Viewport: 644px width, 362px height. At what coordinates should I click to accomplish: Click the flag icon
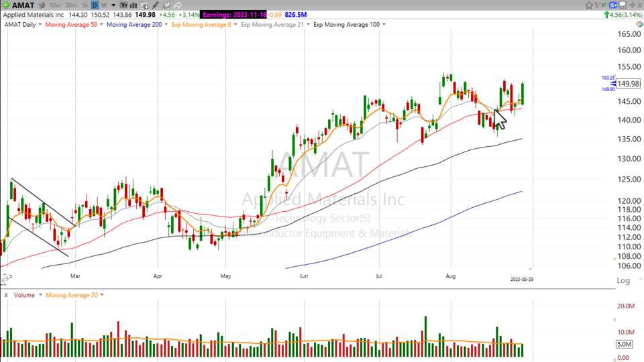pyautogui.click(x=598, y=5)
